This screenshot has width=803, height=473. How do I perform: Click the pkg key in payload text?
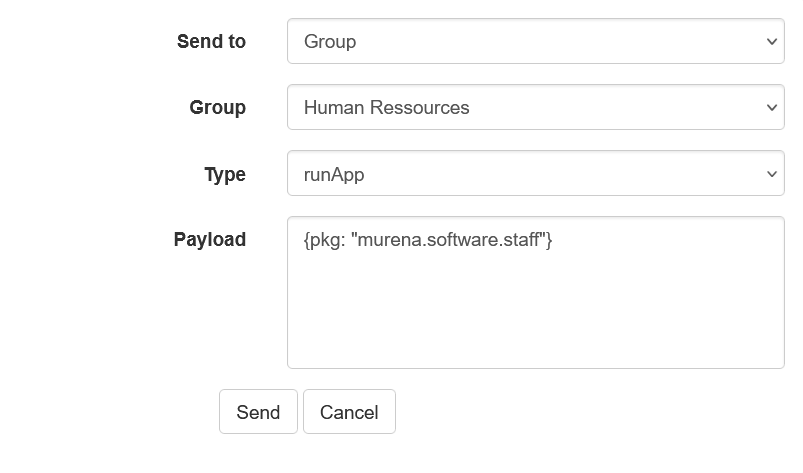coord(322,240)
